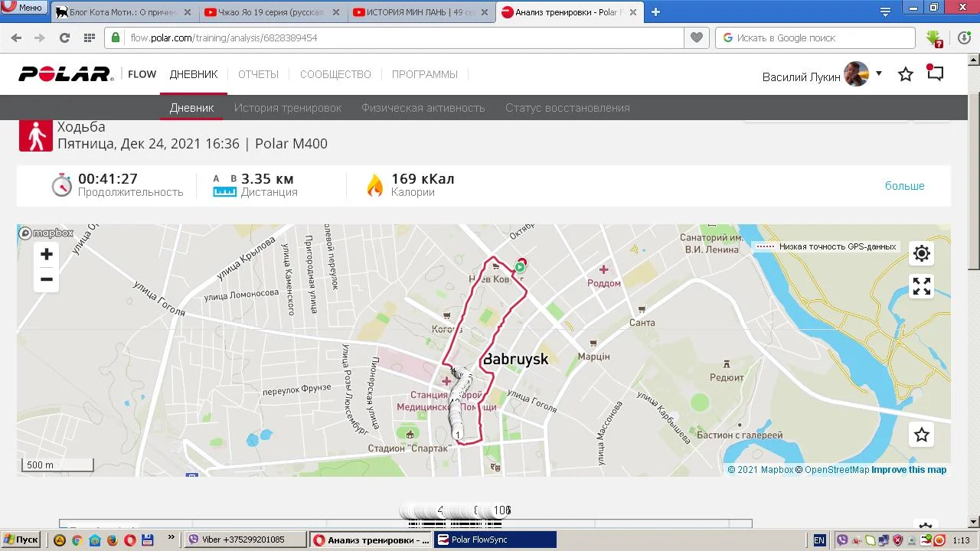The image size is (980, 551).
Task: Switch the map to fullscreen
Action: pyautogui.click(x=922, y=286)
